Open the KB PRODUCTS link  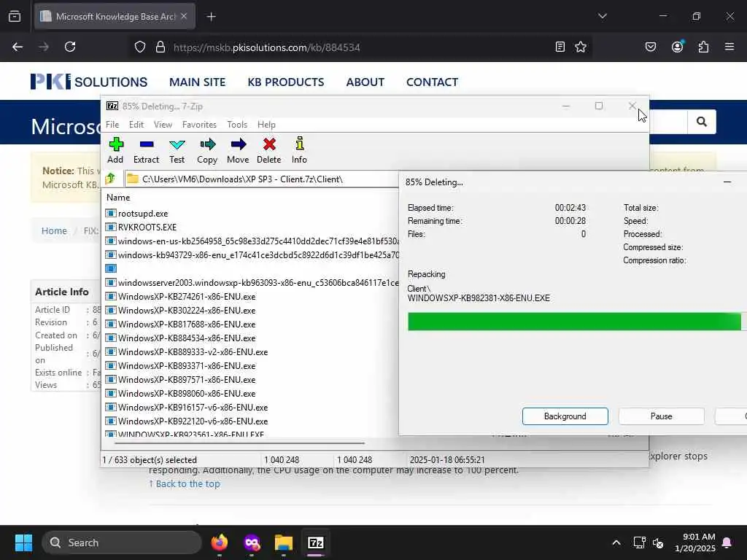click(x=286, y=82)
